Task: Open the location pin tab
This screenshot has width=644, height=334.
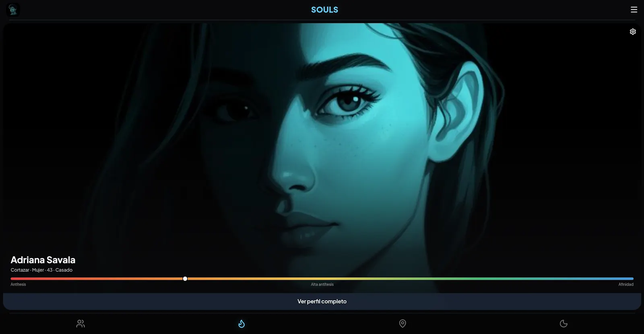Action: click(402, 324)
